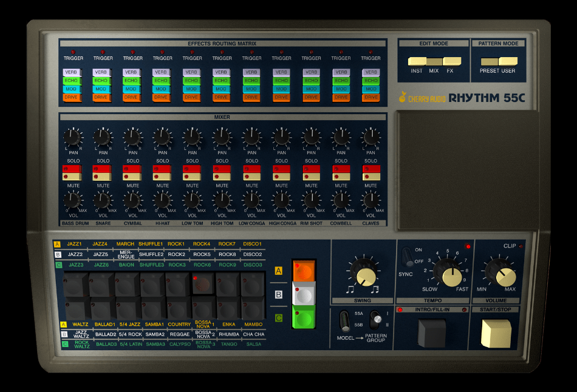
Task: Set Edit Mode to INST
Action: pyautogui.click(x=417, y=61)
